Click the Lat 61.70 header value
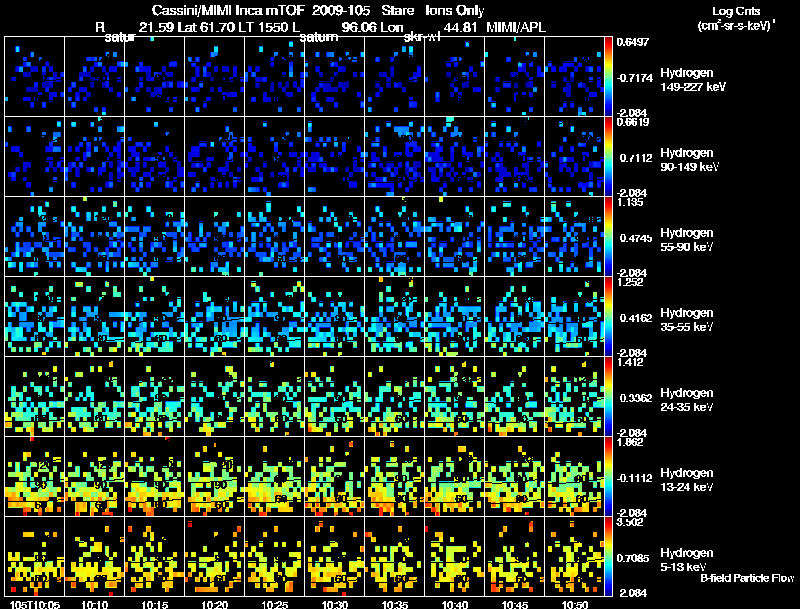 point(206,28)
